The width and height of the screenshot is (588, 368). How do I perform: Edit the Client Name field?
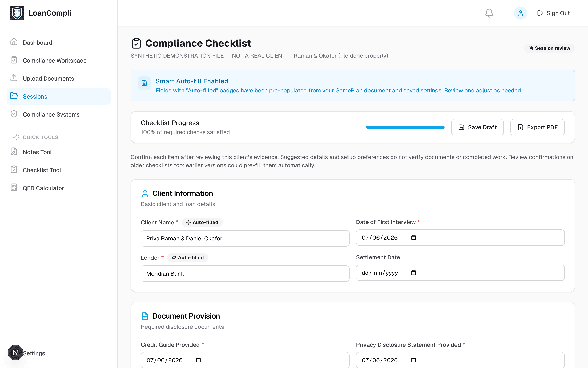[x=245, y=239]
